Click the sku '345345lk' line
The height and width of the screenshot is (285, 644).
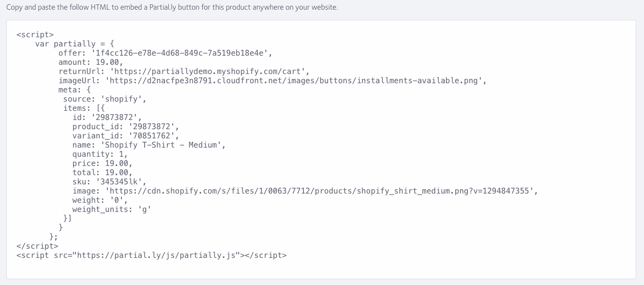[109, 182]
